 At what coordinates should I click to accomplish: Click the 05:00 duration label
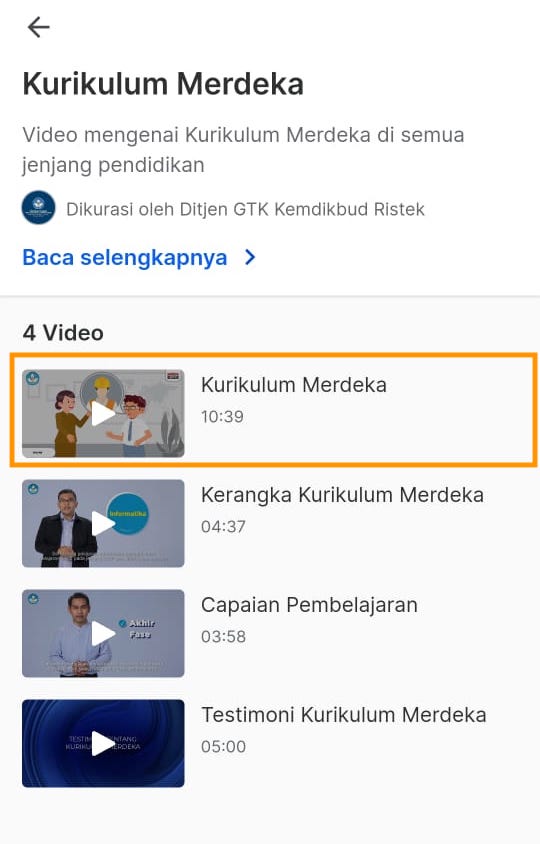223,747
